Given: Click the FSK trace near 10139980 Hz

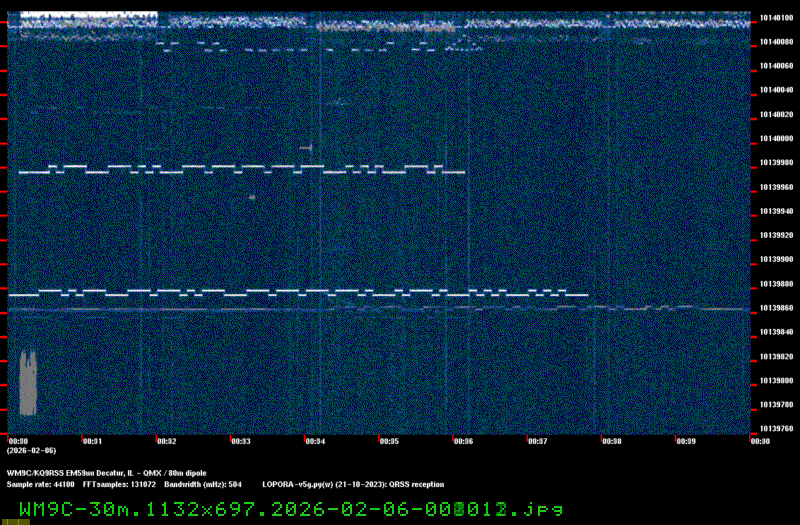Looking at the screenshot, I should pyautogui.click(x=240, y=168).
